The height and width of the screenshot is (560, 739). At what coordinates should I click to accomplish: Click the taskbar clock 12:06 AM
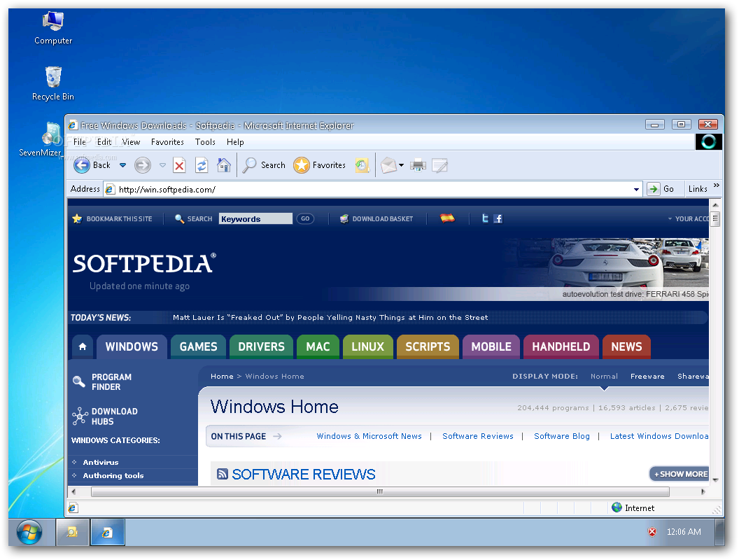[684, 532]
